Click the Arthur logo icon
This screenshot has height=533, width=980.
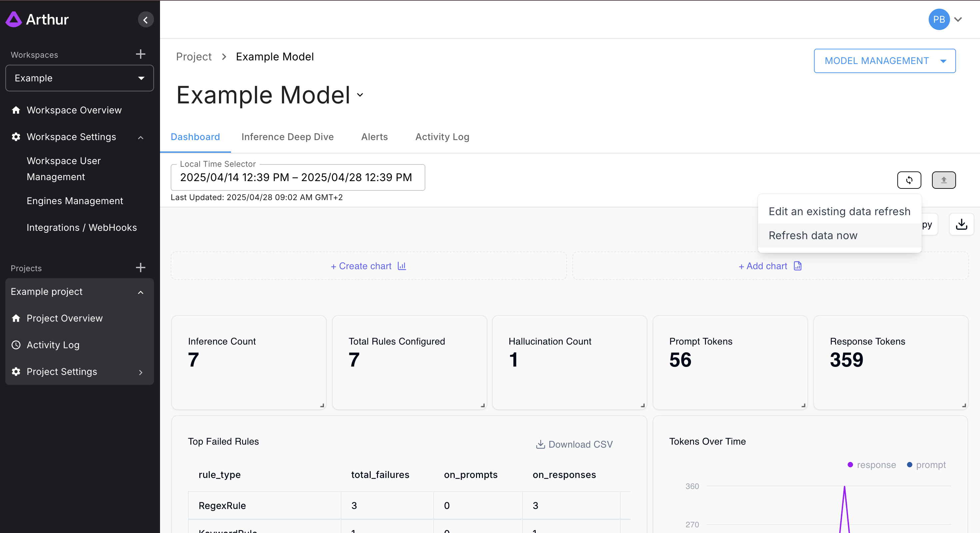pos(14,19)
